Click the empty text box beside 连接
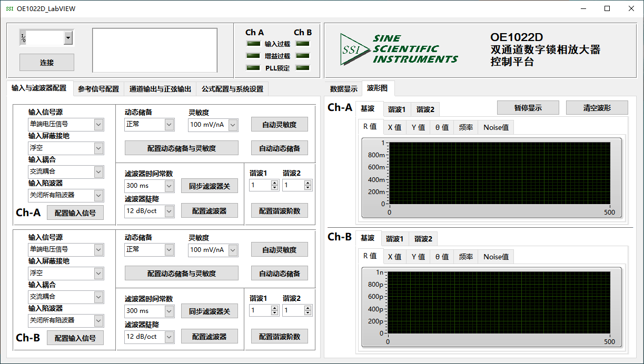This screenshot has width=644, height=364. point(154,50)
